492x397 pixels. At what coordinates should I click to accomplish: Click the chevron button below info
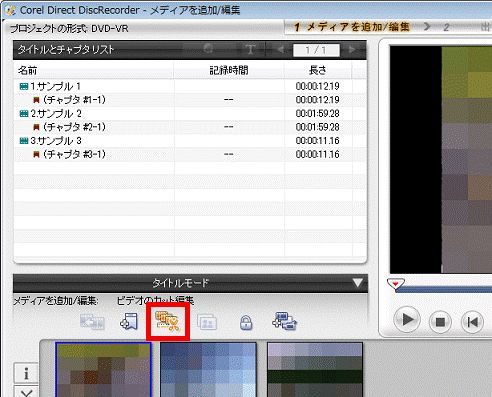tap(26, 392)
